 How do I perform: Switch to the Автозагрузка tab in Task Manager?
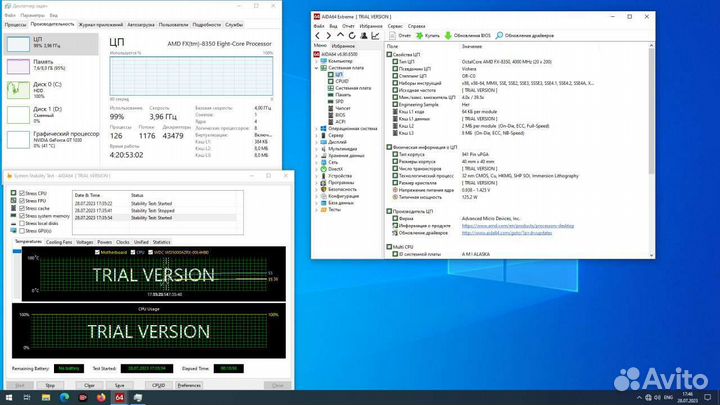pos(141,24)
